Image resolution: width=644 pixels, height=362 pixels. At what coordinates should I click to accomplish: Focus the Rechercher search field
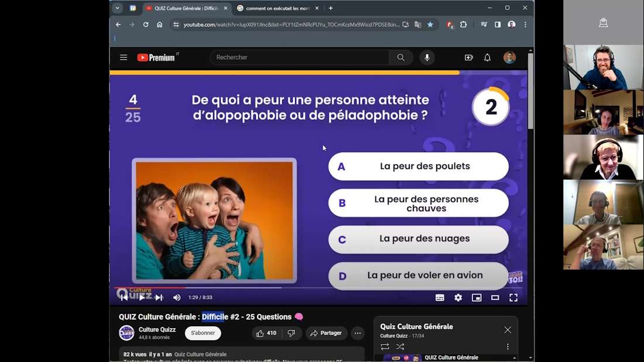pos(300,57)
